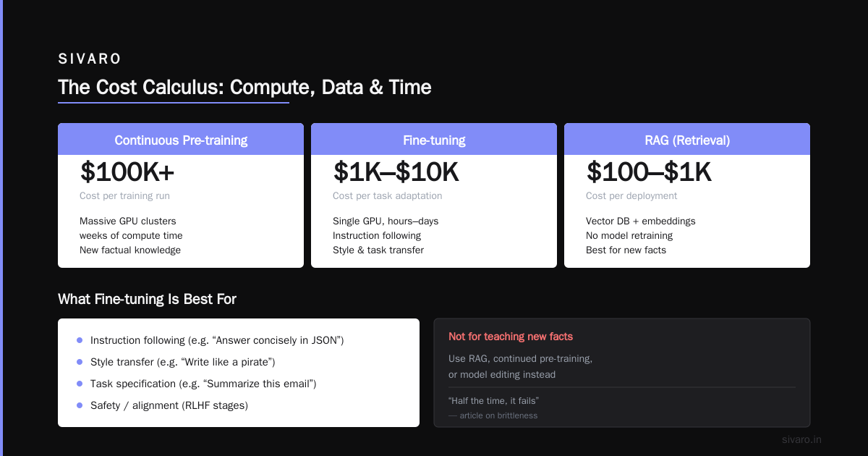Image resolution: width=868 pixels, height=456 pixels.
Task: Click the article on brittleness attribution
Action: tap(493, 415)
